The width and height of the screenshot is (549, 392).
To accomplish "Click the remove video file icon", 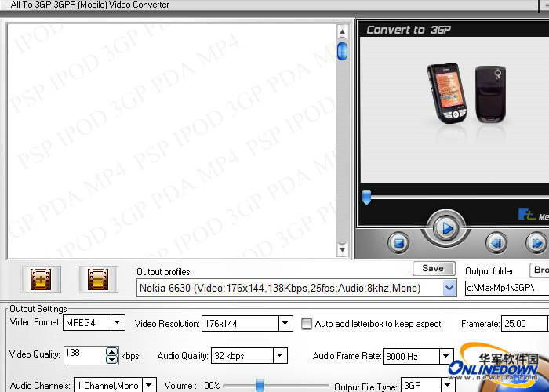I will (x=98, y=279).
